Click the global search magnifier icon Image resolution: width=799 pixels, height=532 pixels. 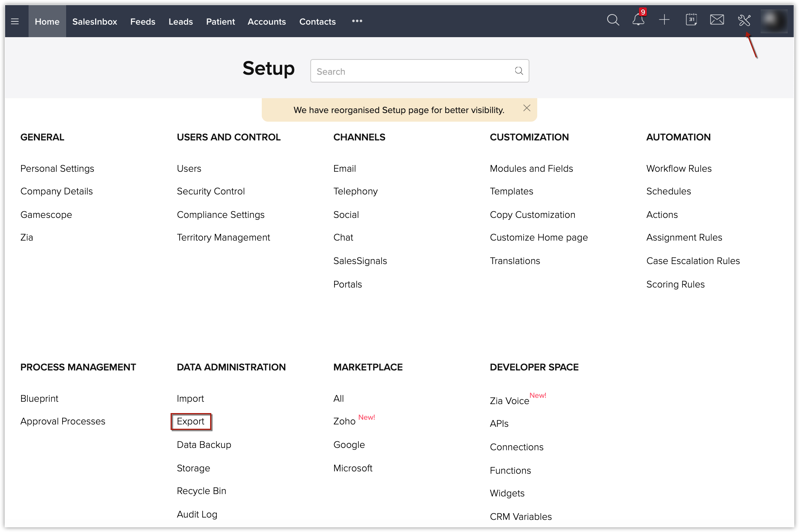tap(613, 20)
